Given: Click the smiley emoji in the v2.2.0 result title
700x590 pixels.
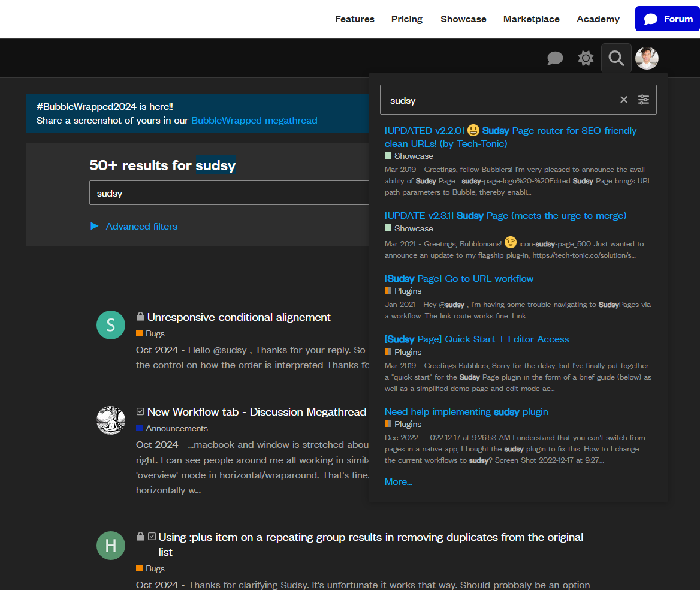Looking at the screenshot, I should pos(473,130).
